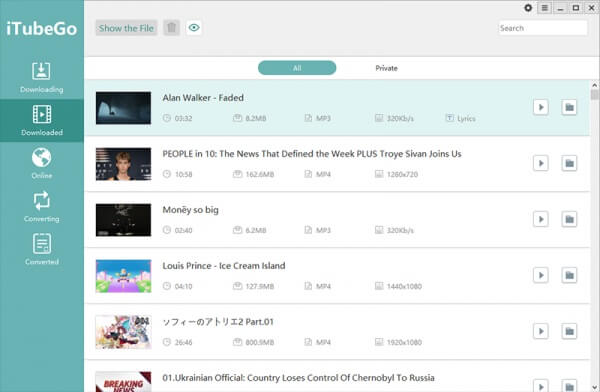The width and height of the screenshot is (600, 392).
Task: Maximize the iTubeGo window
Action: click(576, 8)
